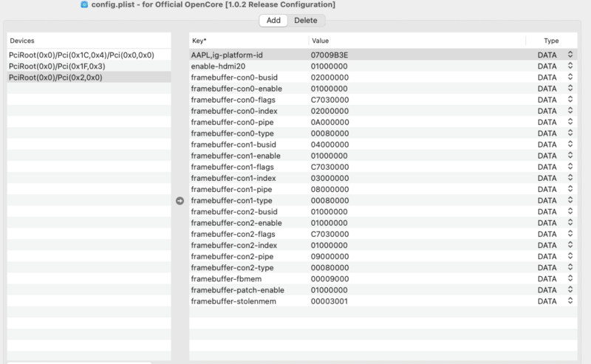Image resolution: width=591 pixels, height=364 pixels.
Task: Open type dropdown for enable-hdmi20
Action: 570,66
